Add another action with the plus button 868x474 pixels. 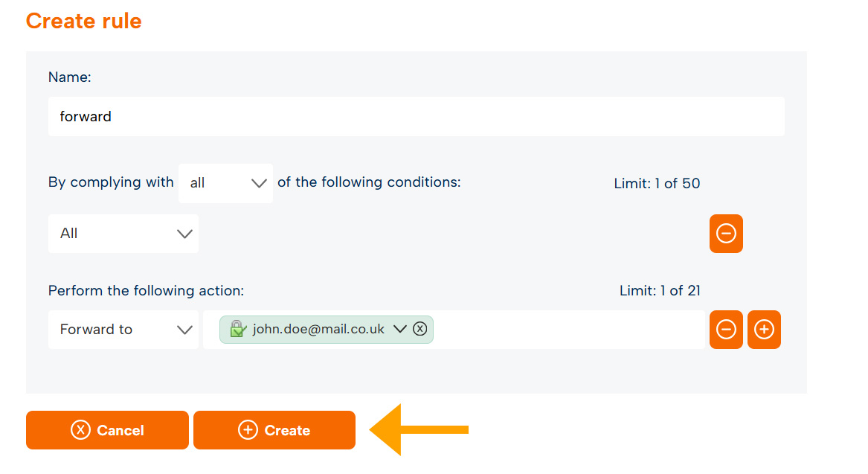[764, 330]
